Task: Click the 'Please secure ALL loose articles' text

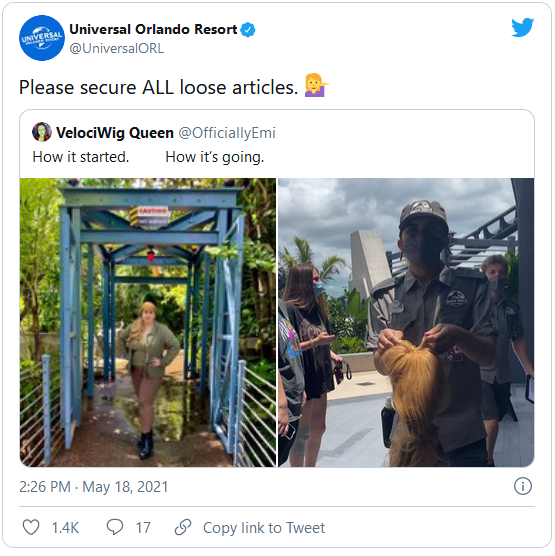Action: click(x=159, y=87)
